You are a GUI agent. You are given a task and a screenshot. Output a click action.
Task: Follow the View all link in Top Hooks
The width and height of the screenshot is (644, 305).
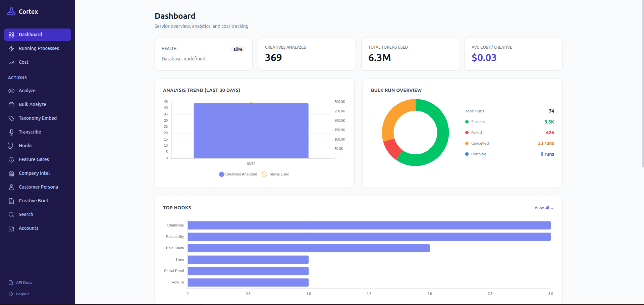[544, 208]
